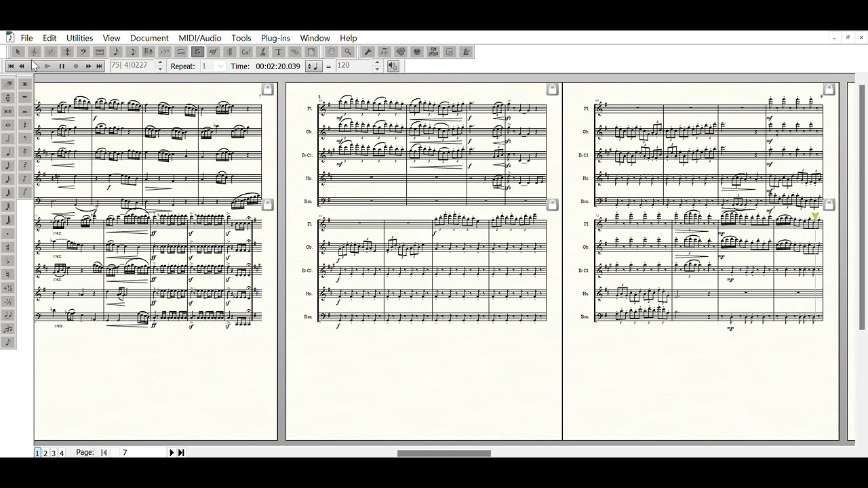The height and width of the screenshot is (488, 868).
Task: Open the playback settings speaker button
Action: click(x=393, y=66)
